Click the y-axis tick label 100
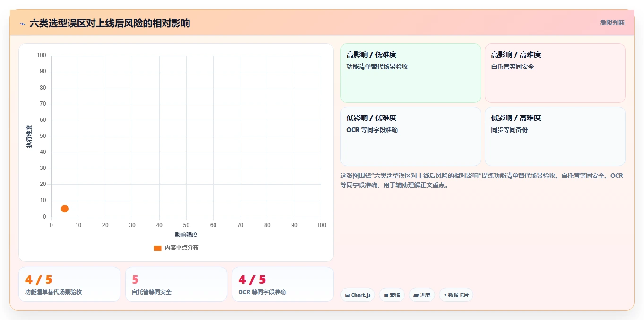This screenshot has width=644, height=320. (x=42, y=56)
